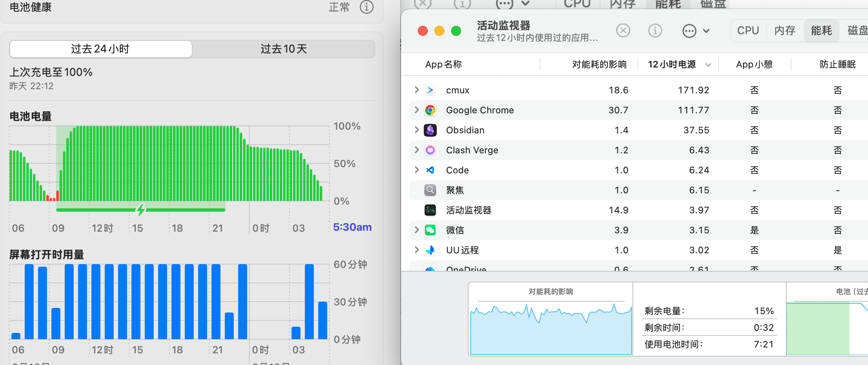Viewport: 868px width, 365px height.
Task: Switch to the CPU tab
Action: pos(748,31)
